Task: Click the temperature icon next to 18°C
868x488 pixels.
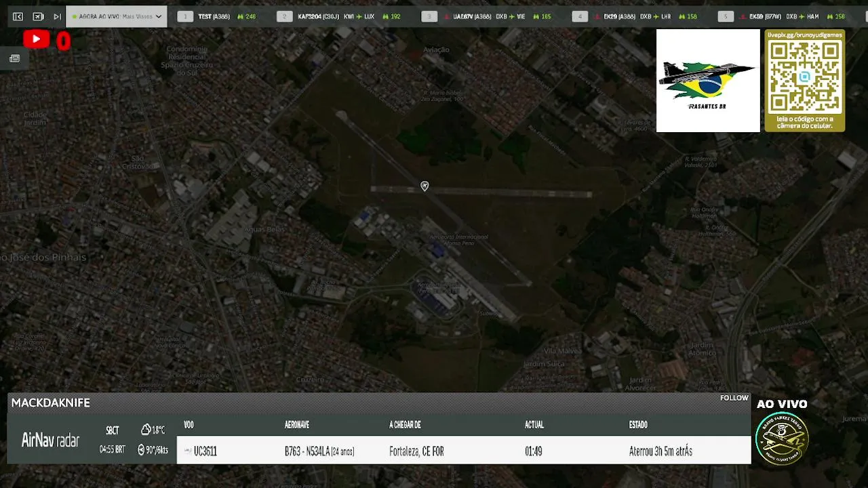Action: (146, 430)
